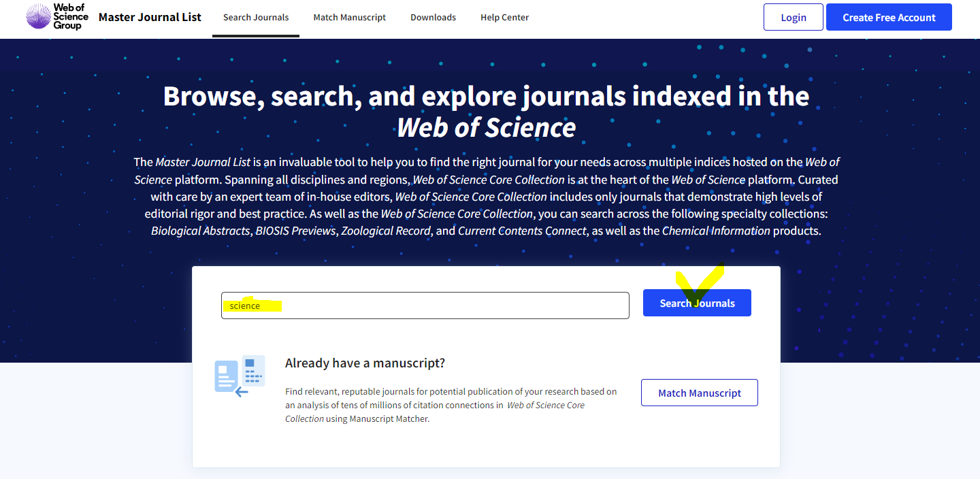The image size is (980, 479).
Task: Click the outlined Match Manuscript button
Action: (700, 393)
